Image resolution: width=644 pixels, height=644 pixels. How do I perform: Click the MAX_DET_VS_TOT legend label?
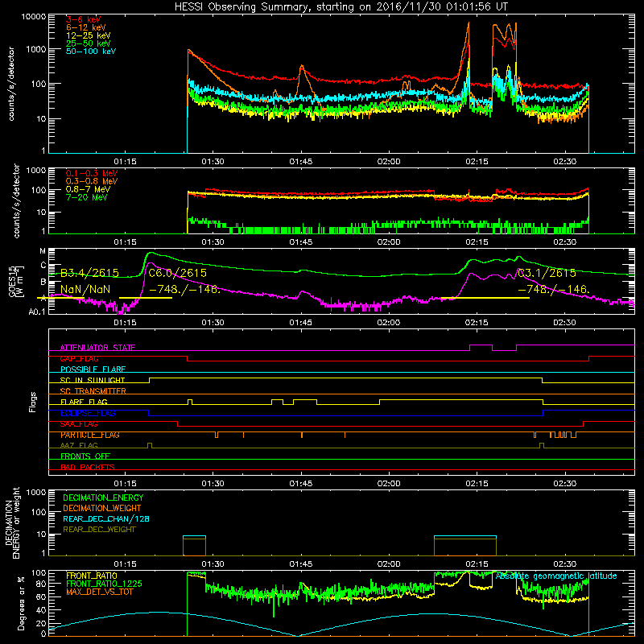(x=100, y=592)
